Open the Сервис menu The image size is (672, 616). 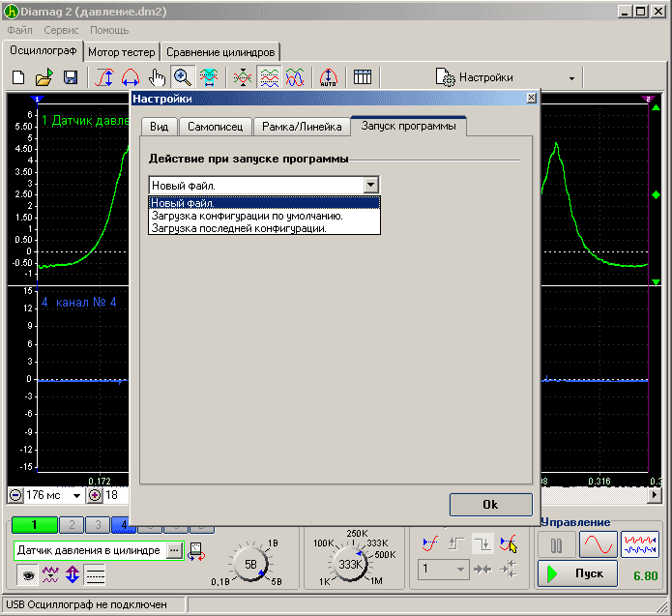pos(61,30)
